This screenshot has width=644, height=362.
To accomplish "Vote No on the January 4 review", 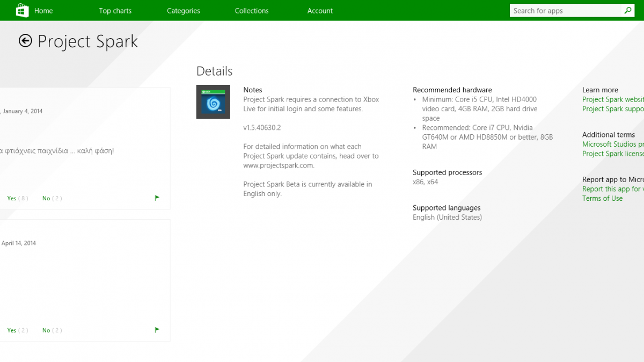I will coord(52,198).
